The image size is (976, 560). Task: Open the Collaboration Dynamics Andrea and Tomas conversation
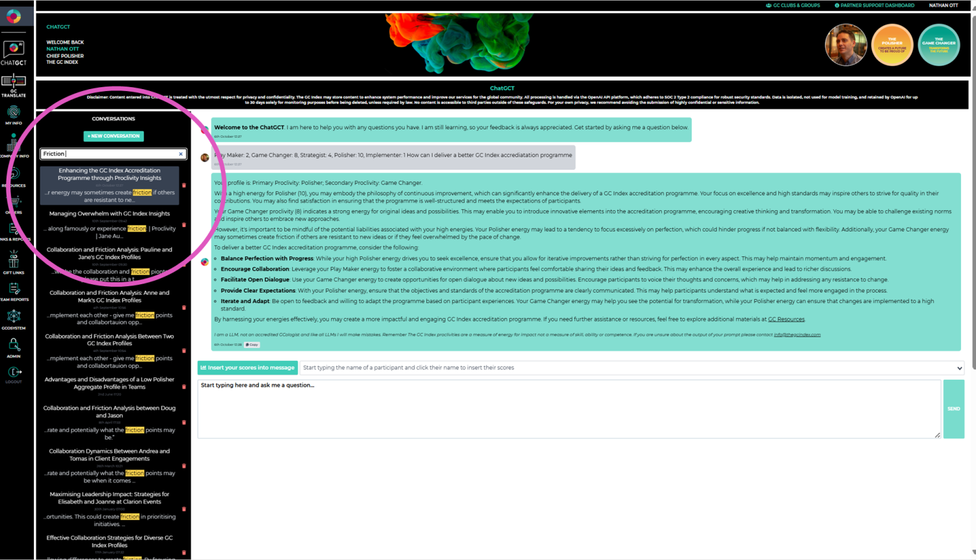coord(109,455)
